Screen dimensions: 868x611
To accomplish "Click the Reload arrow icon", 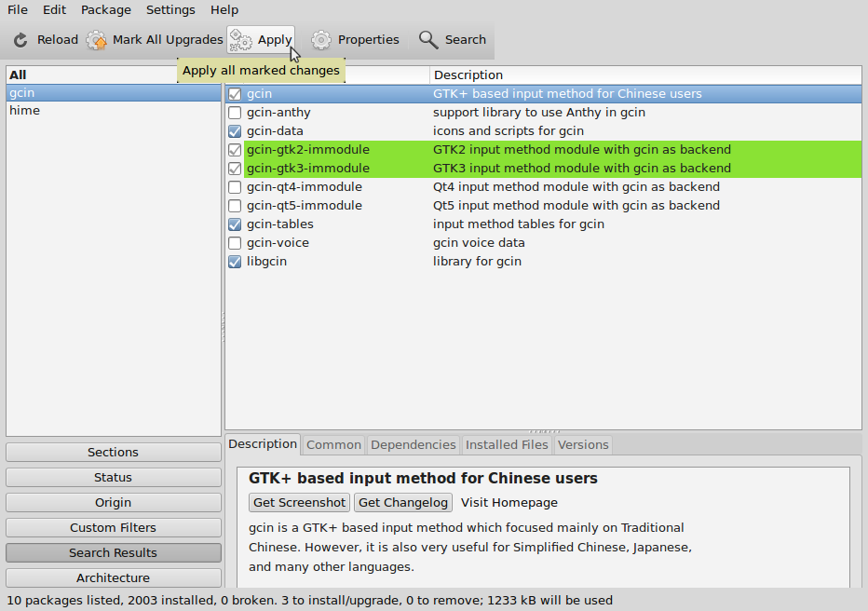I will point(20,40).
